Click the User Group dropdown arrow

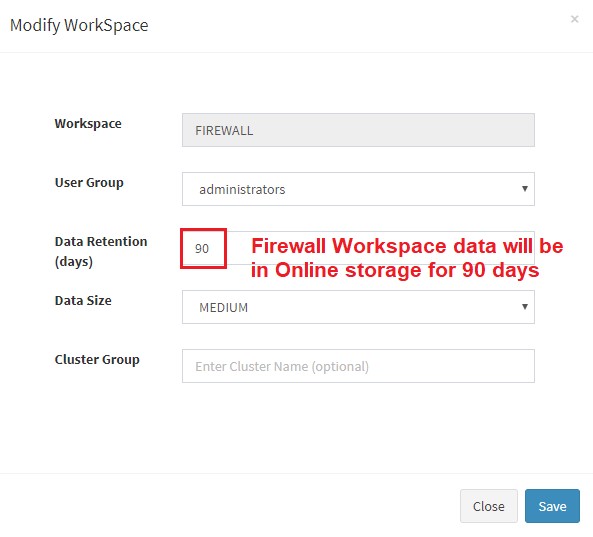[x=525, y=189]
